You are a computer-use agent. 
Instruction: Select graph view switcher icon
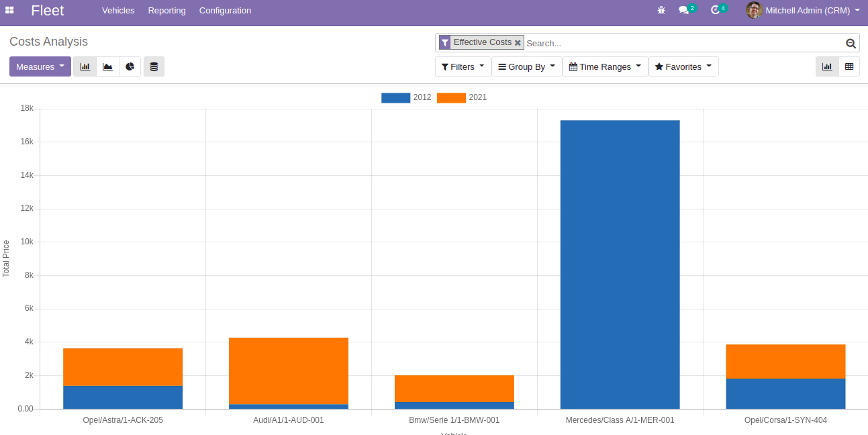[827, 66]
